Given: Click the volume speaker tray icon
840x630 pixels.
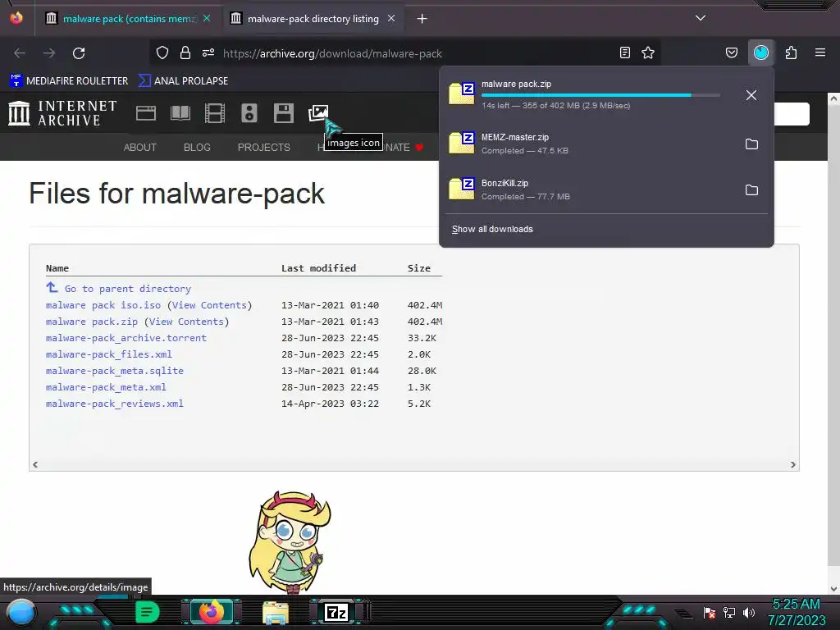Looking at the screenshot, I should 749,612.
